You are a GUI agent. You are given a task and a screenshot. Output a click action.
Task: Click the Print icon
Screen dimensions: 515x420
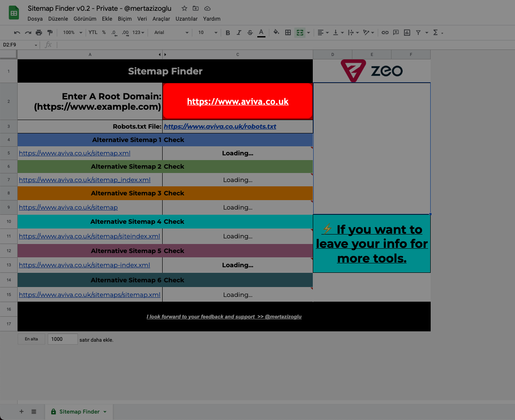coord(39,33)
